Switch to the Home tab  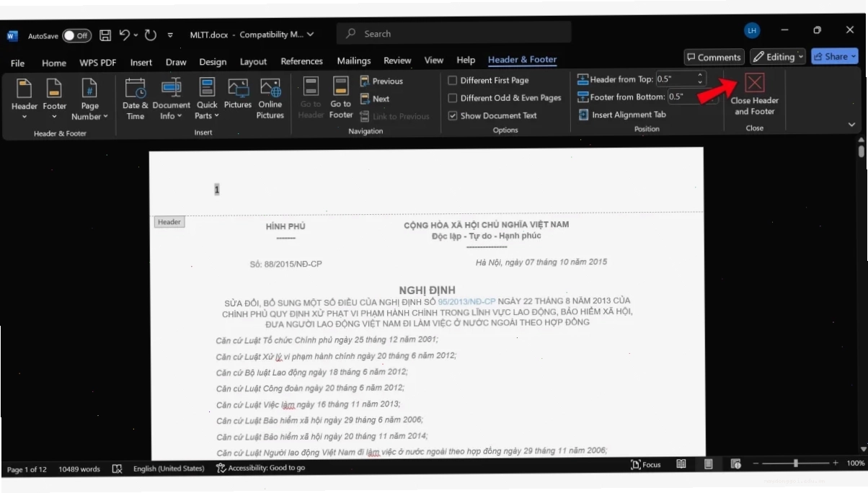point(54,63)
